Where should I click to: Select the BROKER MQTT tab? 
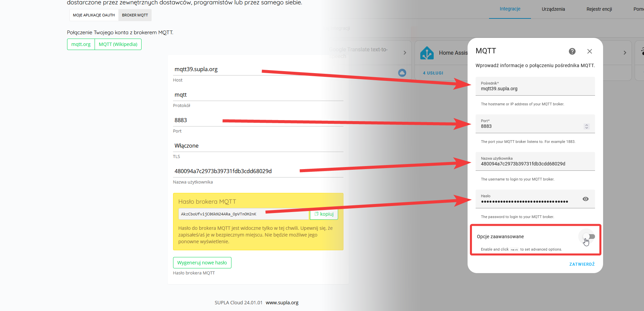[x=135, y=15]
